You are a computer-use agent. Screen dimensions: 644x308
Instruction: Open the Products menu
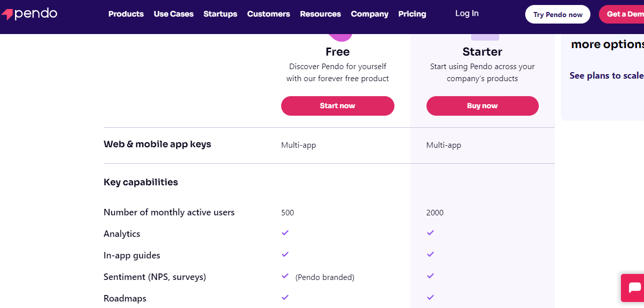click(x=126, y=14)
